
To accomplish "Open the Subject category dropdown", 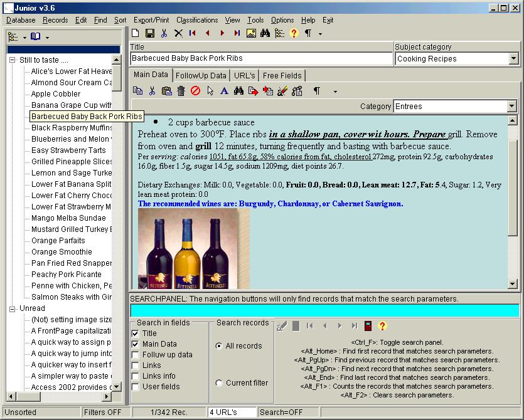I will click(x=513, y=58).
